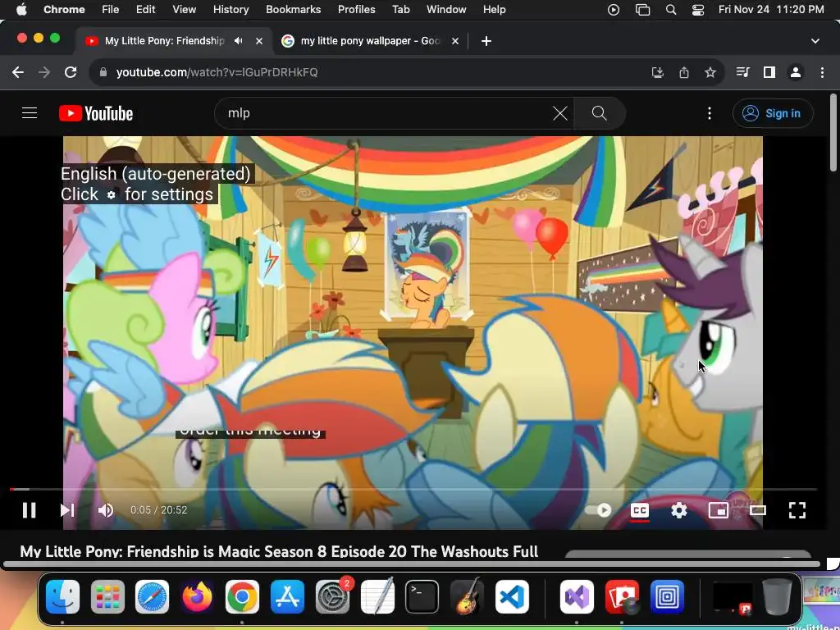Viewport: 840px width, 630px height.
Task: Share this page from address bar
Action: 684,72
